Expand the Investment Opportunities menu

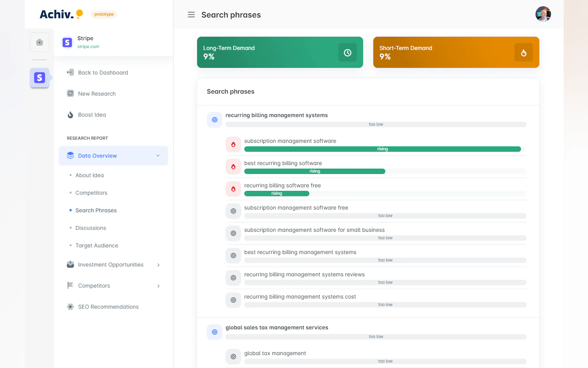coord(158,265)
